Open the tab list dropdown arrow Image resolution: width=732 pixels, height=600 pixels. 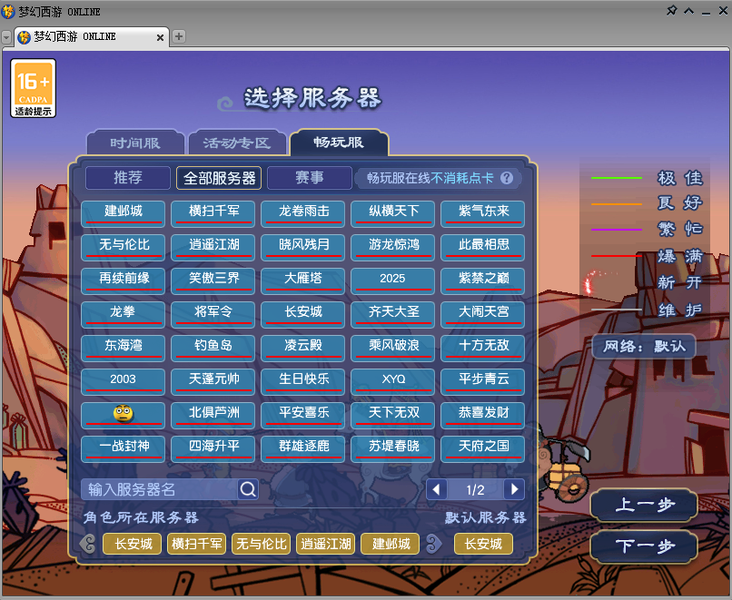(x=7, y=37)
